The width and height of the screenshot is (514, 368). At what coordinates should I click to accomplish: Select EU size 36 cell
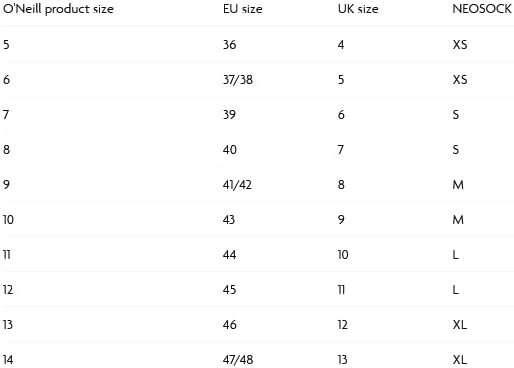coord(230,45)
